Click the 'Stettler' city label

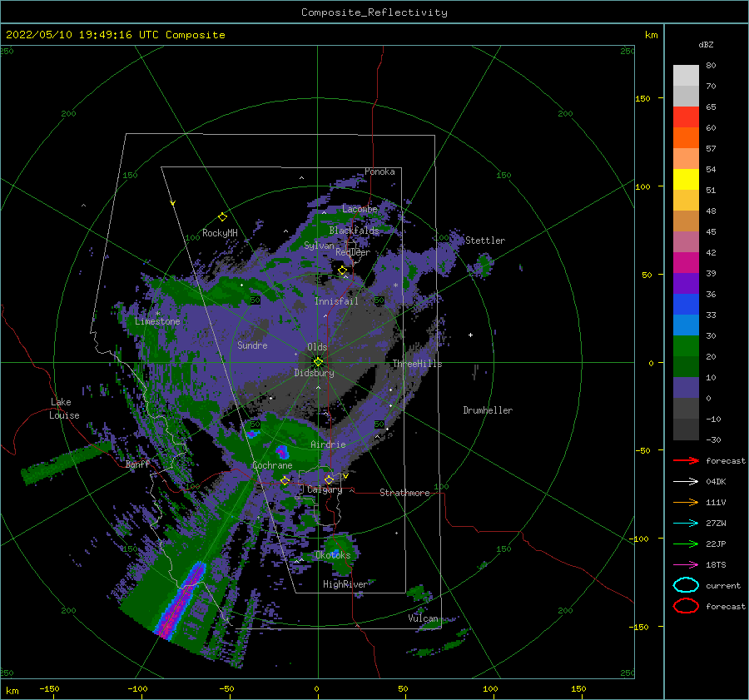[x=485, y=241]
